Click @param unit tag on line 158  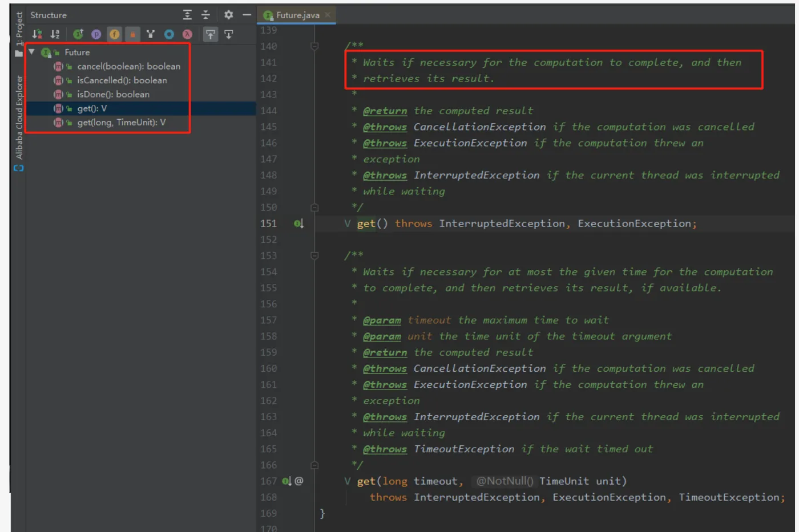(x=382, y=336)
